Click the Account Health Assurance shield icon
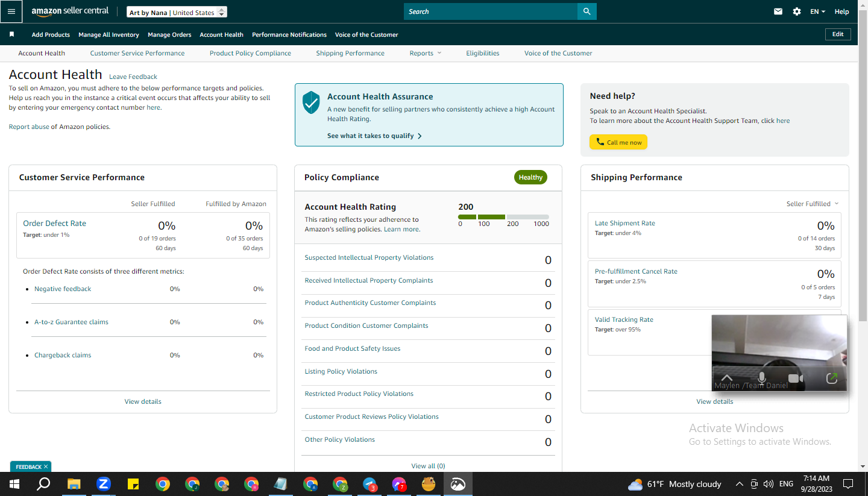The image size is (868, 496). 310,102
